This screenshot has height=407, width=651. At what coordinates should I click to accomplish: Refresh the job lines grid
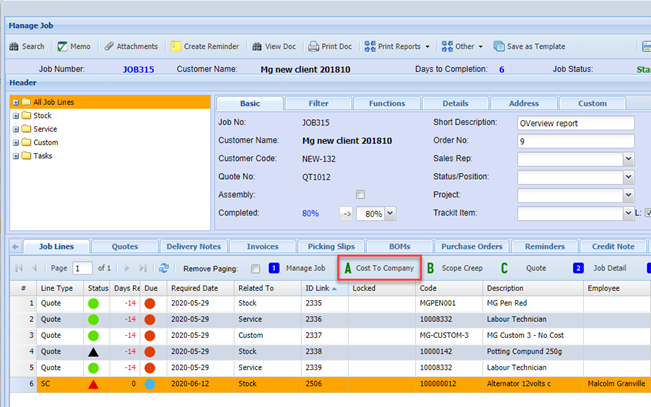click(164, 268)
